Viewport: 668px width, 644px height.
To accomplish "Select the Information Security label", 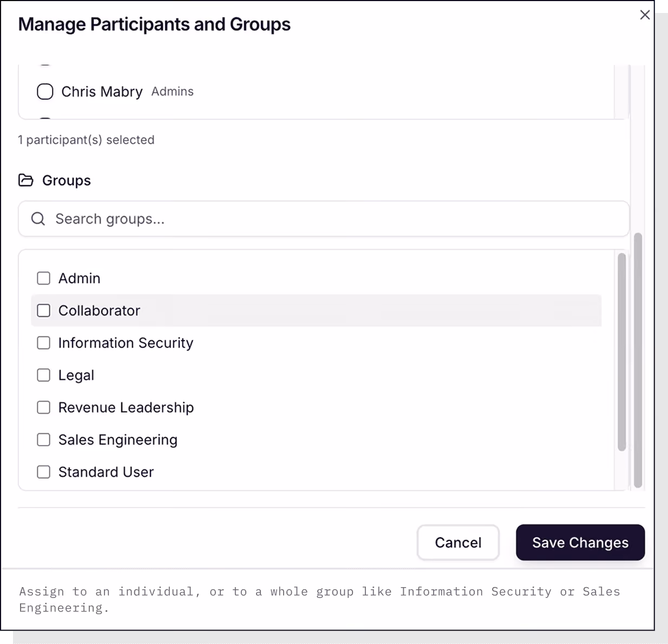I will [x=126, y=343].
